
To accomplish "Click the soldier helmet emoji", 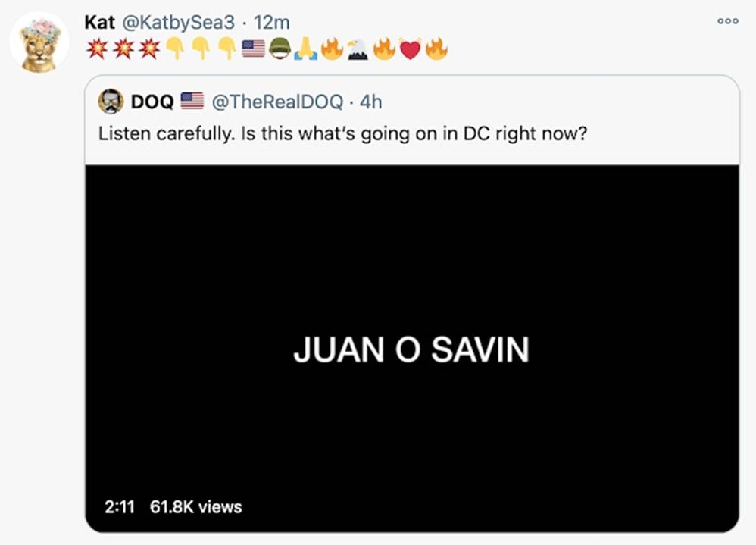I will (x=280, y=49).
